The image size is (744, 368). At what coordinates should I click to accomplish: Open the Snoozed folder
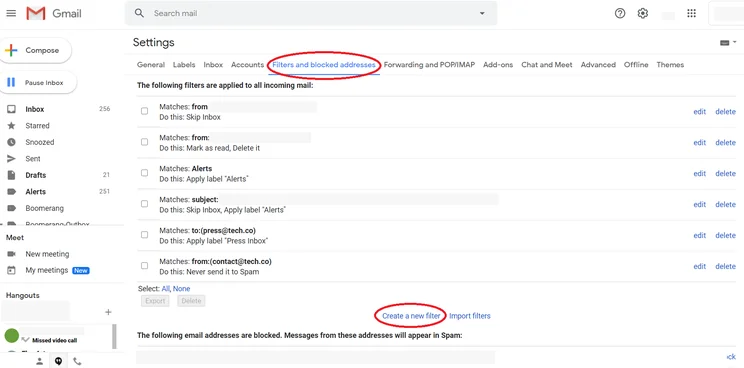click(x=40, y=142)
